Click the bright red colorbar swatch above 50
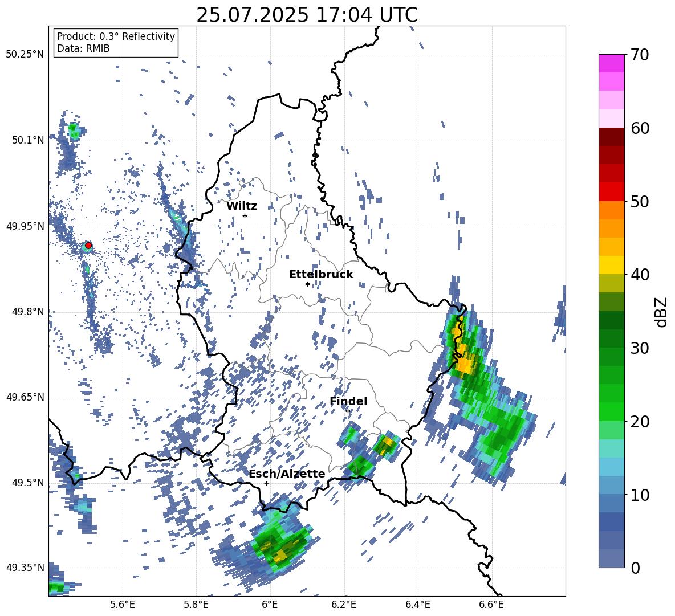The height and width of the screenshot is (616, 675). coord(611,192)
